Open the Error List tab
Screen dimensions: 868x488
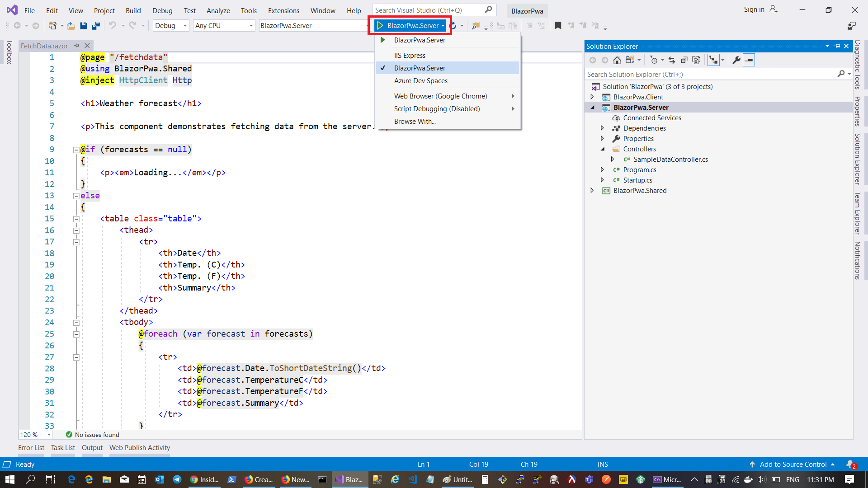pos(31,447)
